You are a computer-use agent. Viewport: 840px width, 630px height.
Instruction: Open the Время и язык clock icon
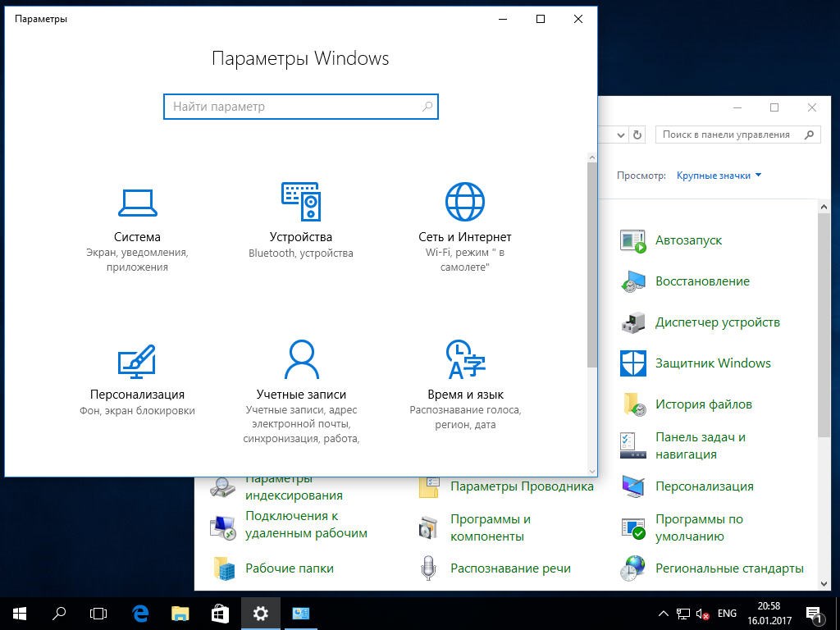click(x=465, y=359)
